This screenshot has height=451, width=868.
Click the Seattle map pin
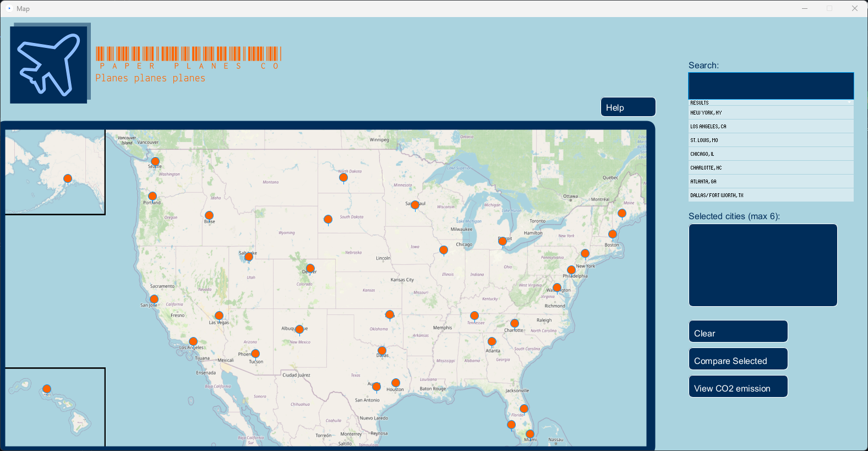pyautogui.click(x=155, y=161)
